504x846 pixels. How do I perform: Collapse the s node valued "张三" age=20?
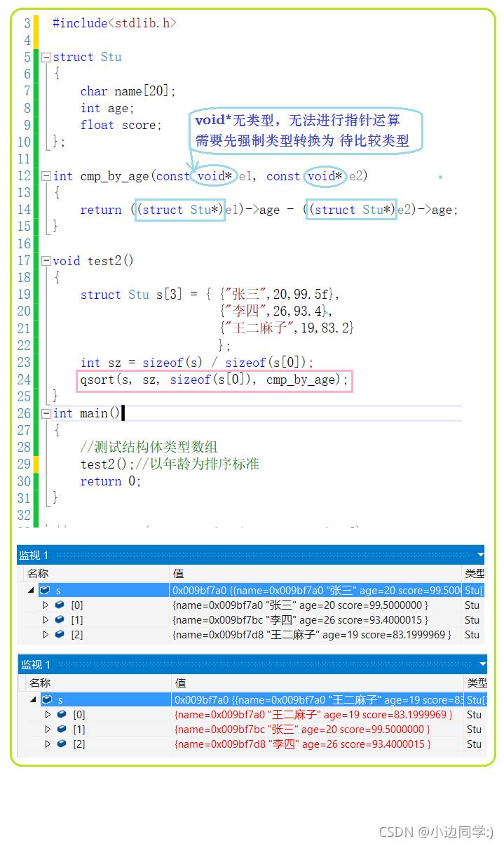point(31,591)
